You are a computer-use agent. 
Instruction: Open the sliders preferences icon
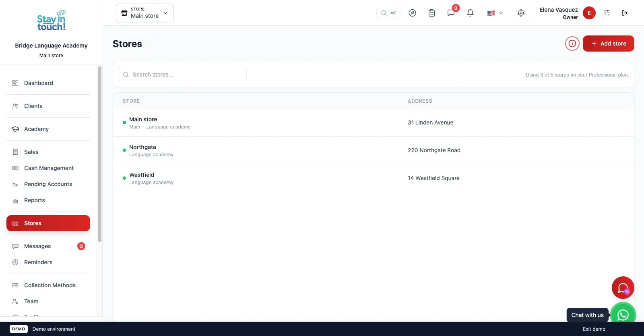coord(607,13)
